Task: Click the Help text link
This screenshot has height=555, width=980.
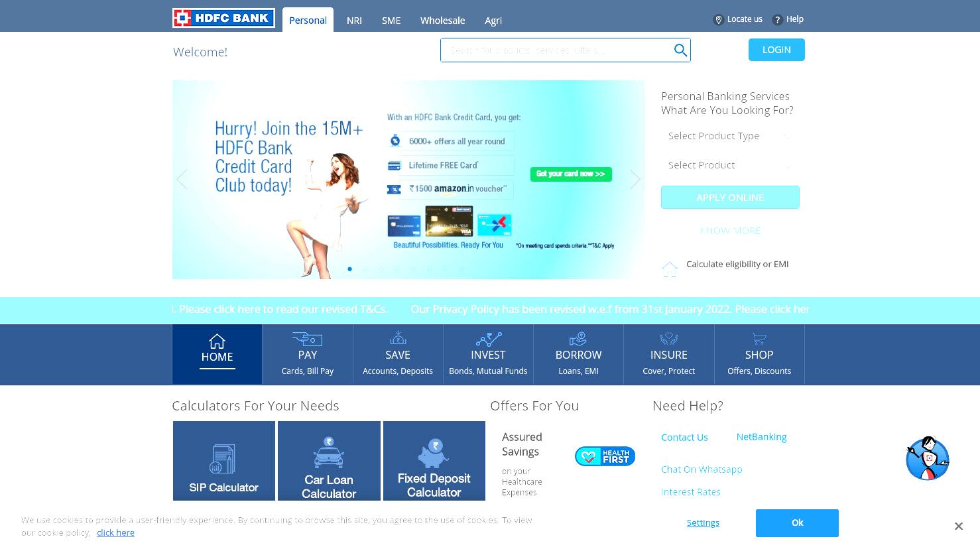Action: [x=795, y=19]
